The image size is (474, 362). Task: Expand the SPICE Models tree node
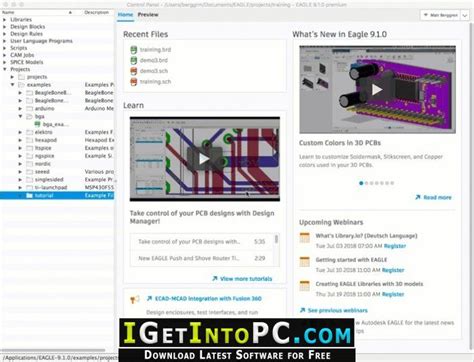(x=4, y=62)
